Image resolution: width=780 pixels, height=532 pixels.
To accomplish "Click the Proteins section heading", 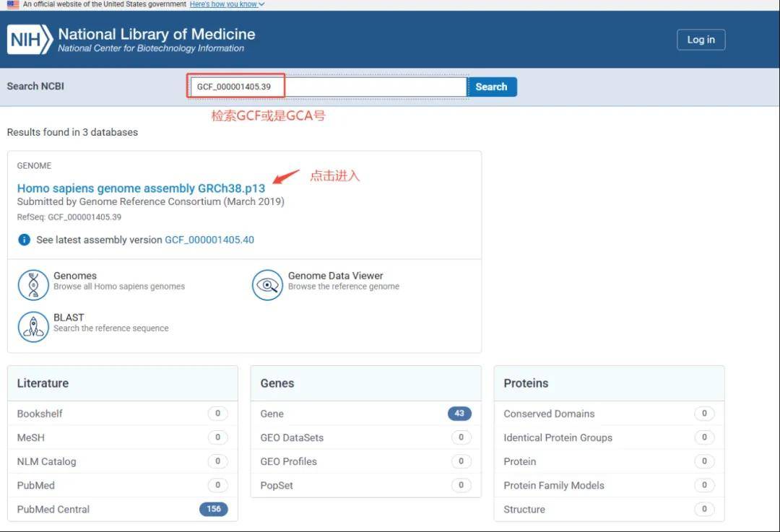I will click(526, 383).
